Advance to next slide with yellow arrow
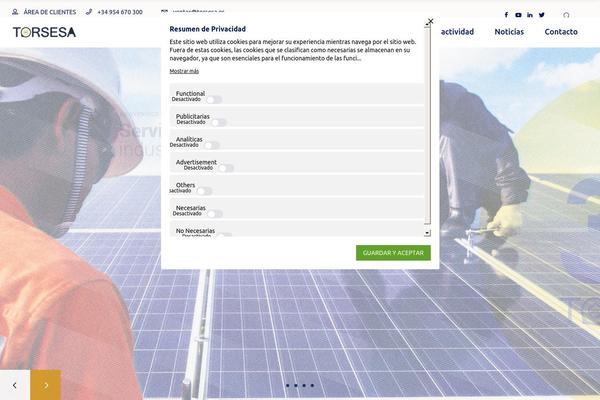The height and width of the screenshot is (400, 600). tap(46, 385)
